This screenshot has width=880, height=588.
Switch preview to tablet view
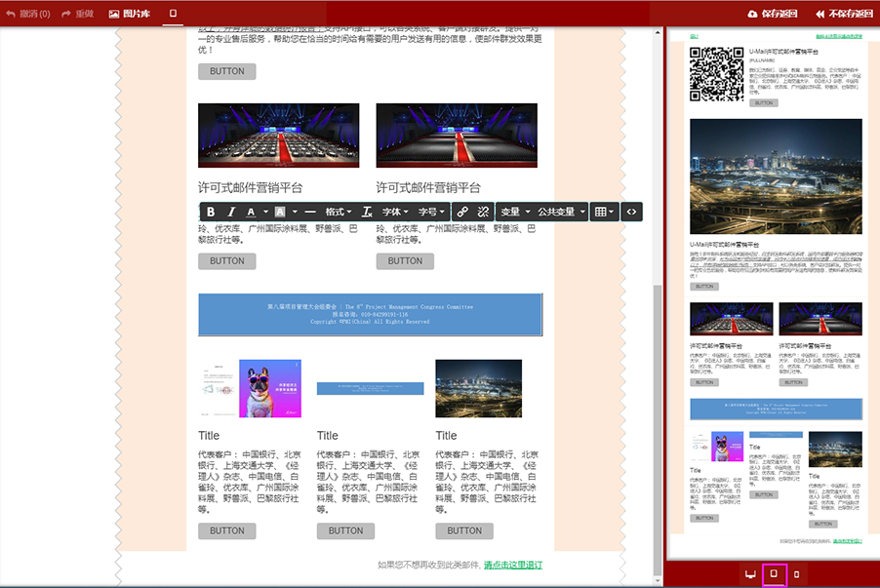point(774,574)
